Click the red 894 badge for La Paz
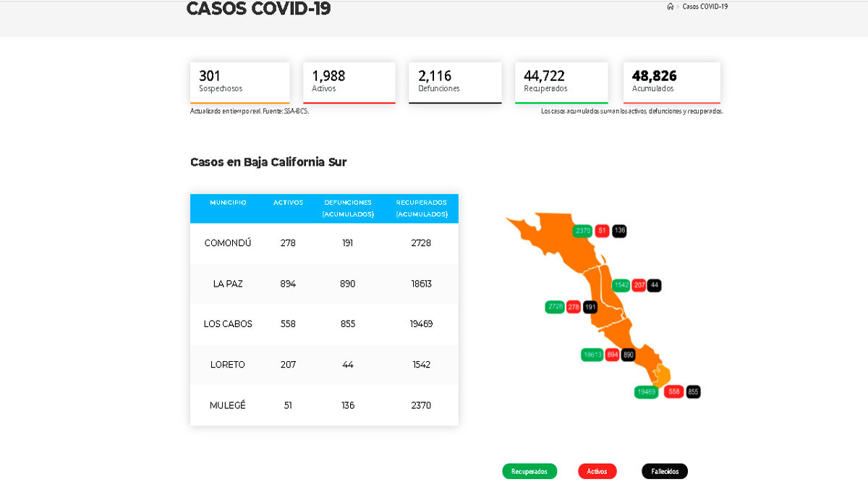868x482 pixels. [x=611, y=355]
